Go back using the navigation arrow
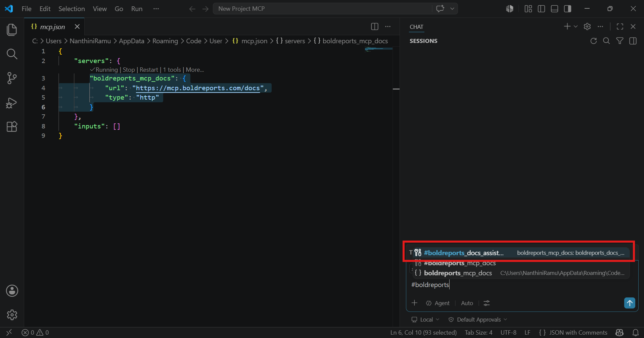This screenshot has width=644, height=338. tap(192, 9)
